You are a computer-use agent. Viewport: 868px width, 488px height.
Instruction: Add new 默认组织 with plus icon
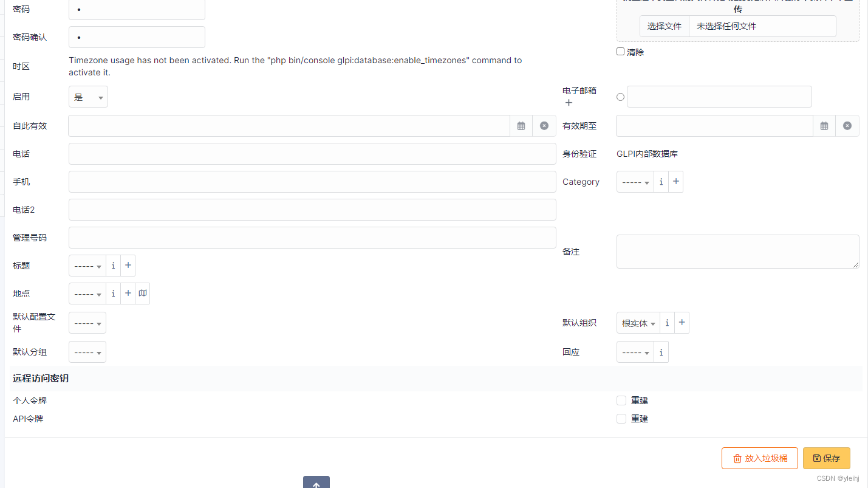682,323
